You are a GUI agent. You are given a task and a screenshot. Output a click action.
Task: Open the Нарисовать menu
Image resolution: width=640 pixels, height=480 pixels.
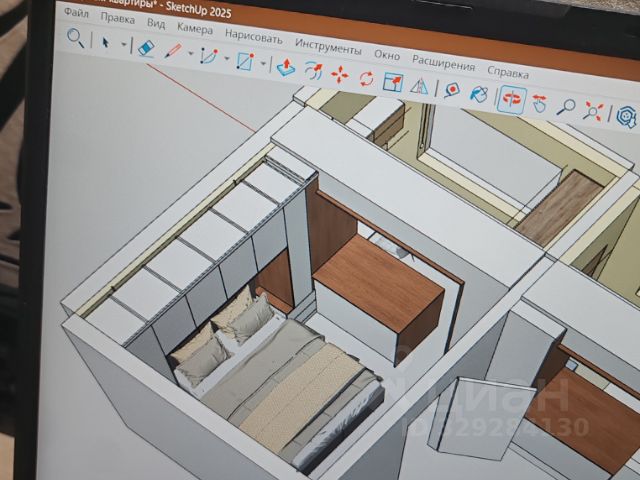coord(253,36)
